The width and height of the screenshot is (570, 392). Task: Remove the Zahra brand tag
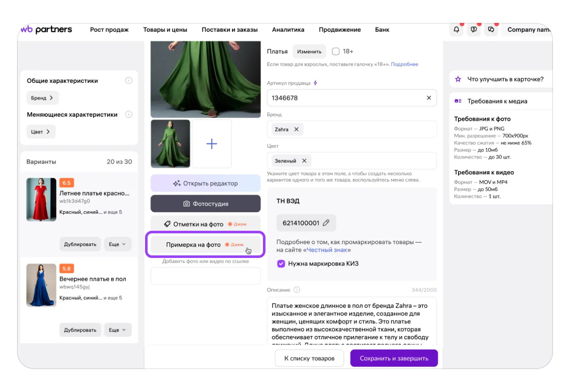pyautogui.click(x=296, y=129)
